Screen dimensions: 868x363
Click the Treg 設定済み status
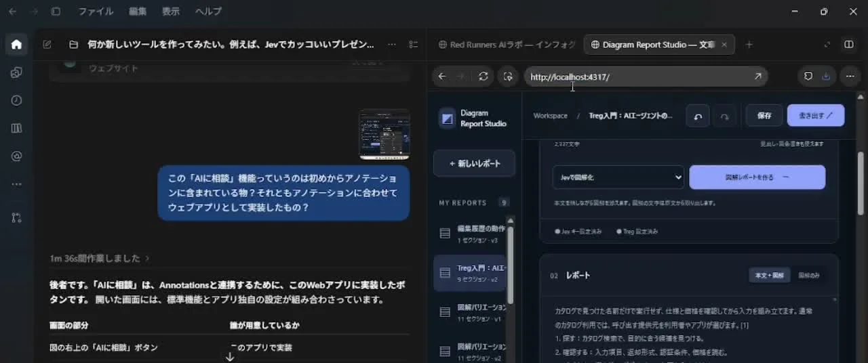637,231
